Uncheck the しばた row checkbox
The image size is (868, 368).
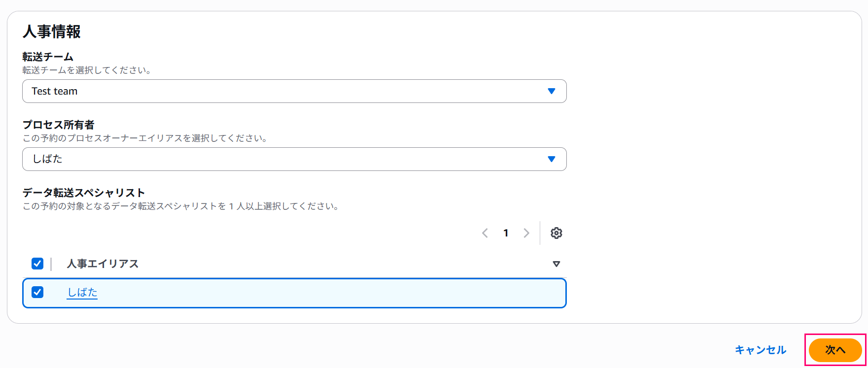pyautogui.click(x=37, y=292)
